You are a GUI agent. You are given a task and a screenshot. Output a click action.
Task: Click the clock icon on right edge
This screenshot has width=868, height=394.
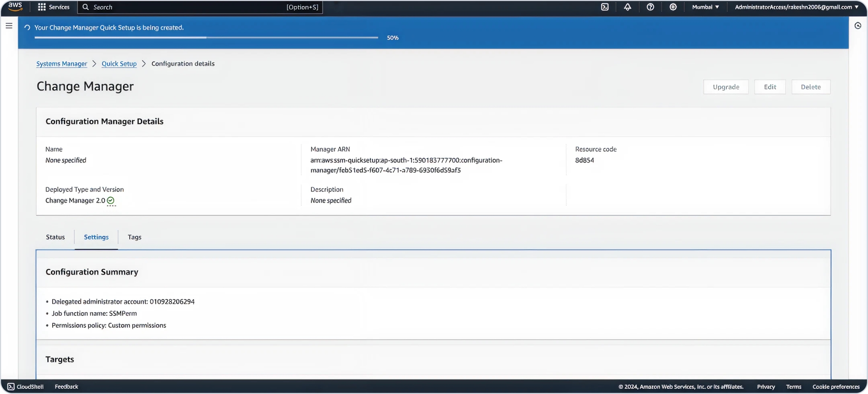[858, 26]
